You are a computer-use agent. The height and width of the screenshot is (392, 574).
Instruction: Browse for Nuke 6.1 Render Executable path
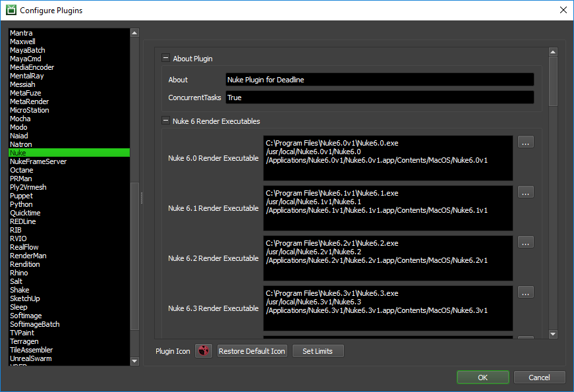525,192
